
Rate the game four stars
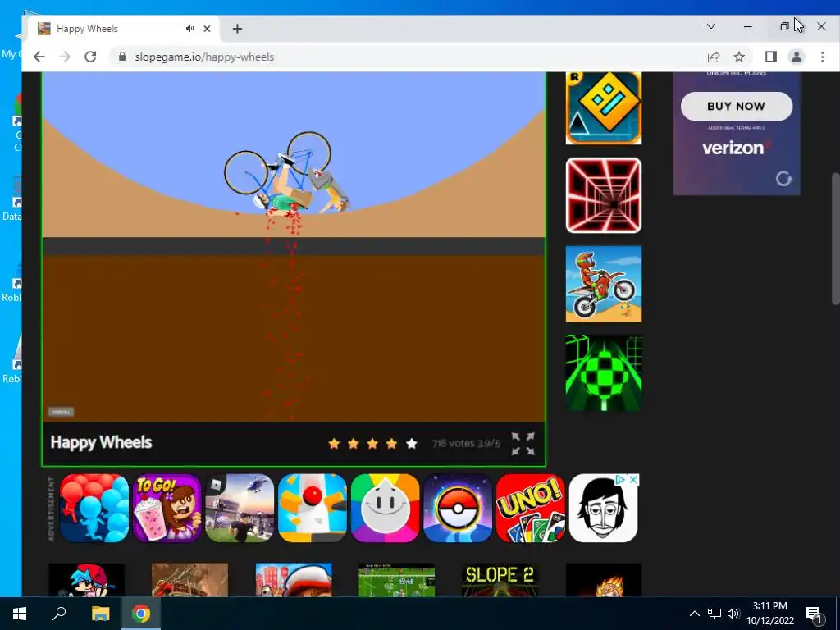pos(391,444)
